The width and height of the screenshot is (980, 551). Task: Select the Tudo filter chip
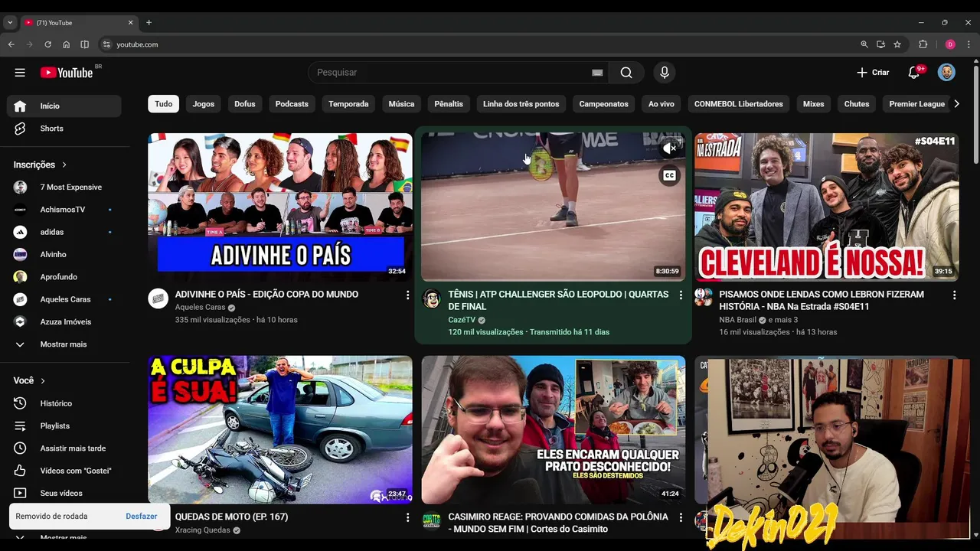164,104
